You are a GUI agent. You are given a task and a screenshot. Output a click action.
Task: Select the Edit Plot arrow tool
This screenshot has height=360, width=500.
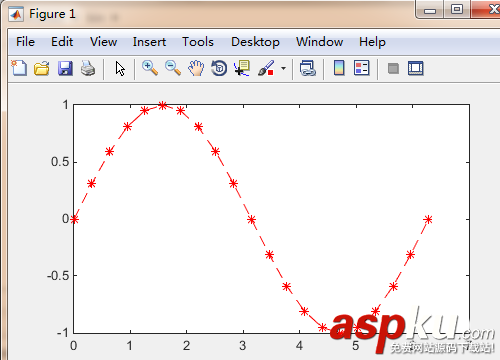120,69
